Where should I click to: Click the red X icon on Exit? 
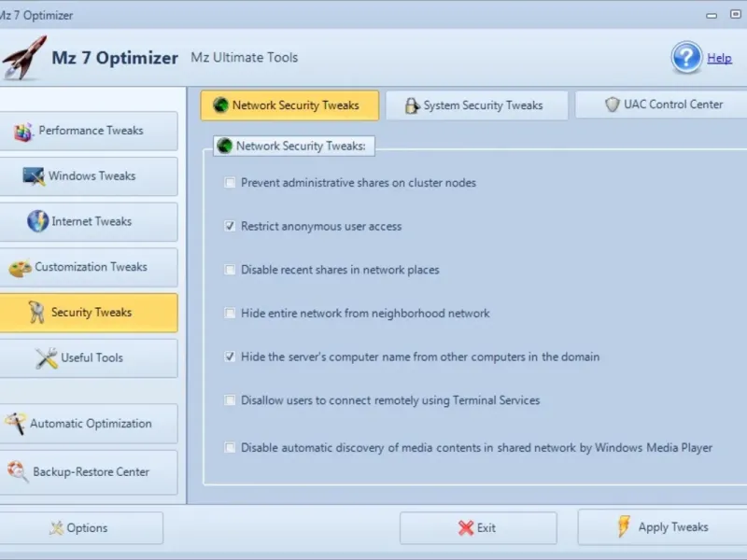pyautogui.click(x=465, y=527)
